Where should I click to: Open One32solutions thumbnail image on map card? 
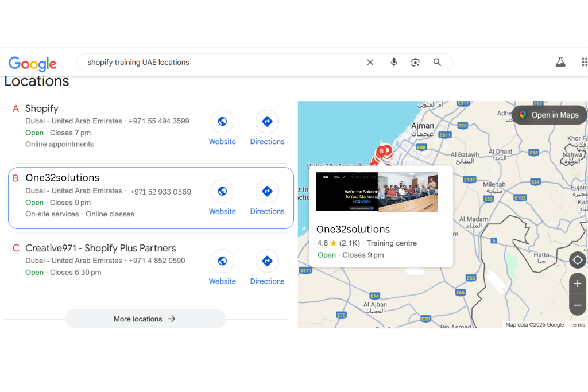tap(377, 192)
